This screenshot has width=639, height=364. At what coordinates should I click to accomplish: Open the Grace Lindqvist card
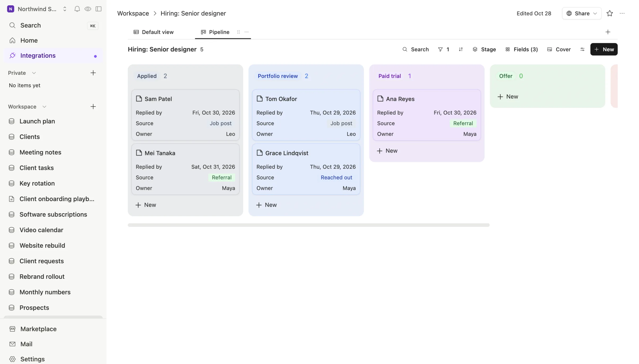(x=306, y=169)
